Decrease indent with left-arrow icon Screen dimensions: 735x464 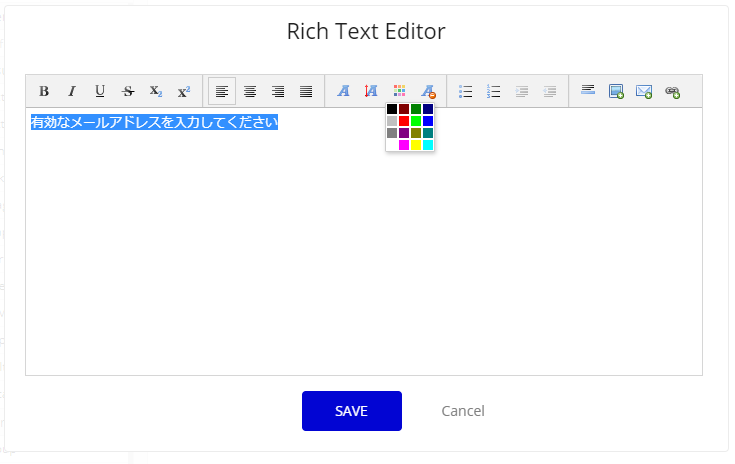coord(550,91)
